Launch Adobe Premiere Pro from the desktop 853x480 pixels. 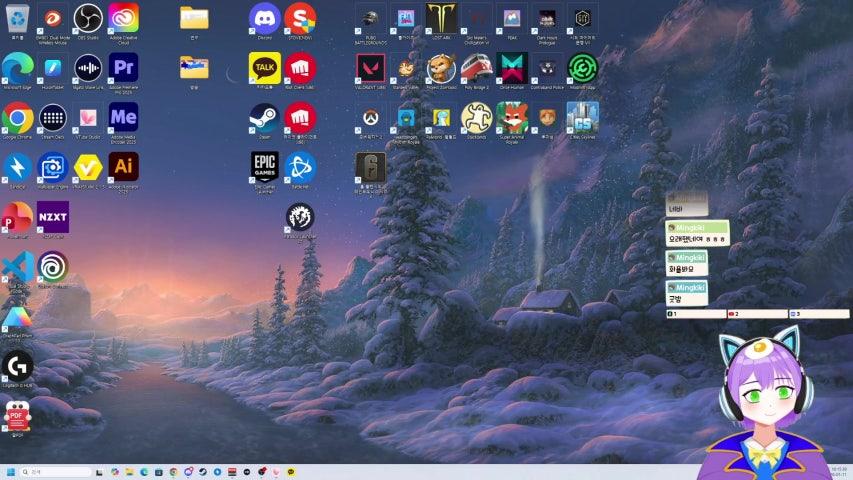(x=124, y=68)
